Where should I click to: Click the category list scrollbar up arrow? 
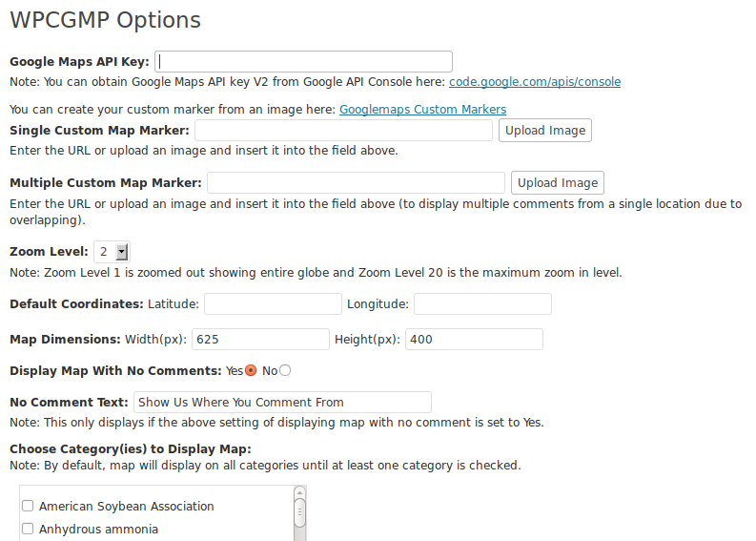[299, 492]
